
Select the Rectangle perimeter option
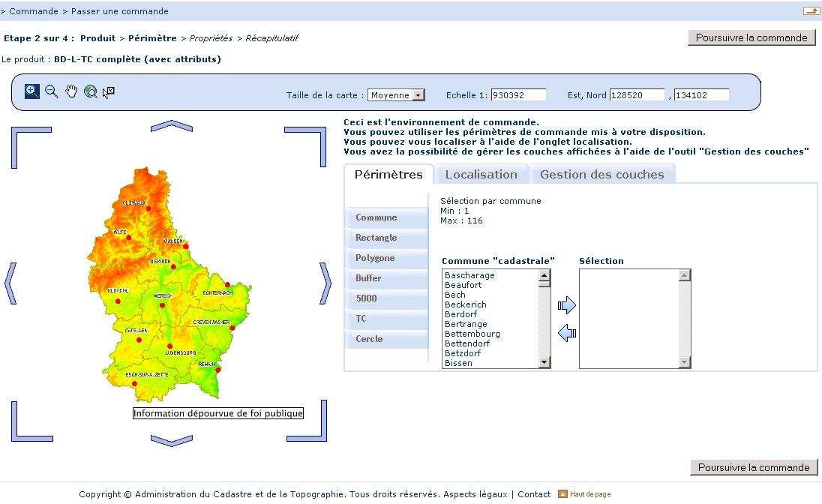[x=376, y=238]
